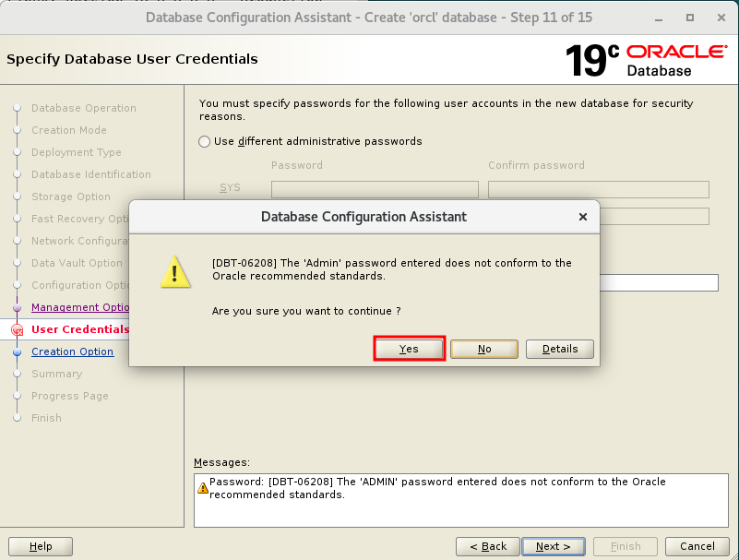Click the warning icon in Messages box

203,488
